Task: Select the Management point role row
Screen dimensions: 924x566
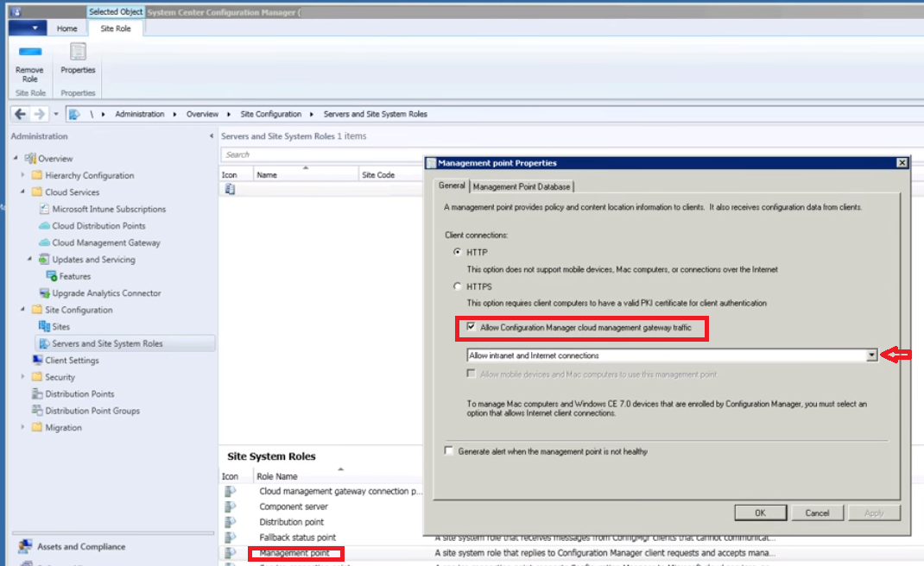Action: pyautogui.click(x=294, y=553)
